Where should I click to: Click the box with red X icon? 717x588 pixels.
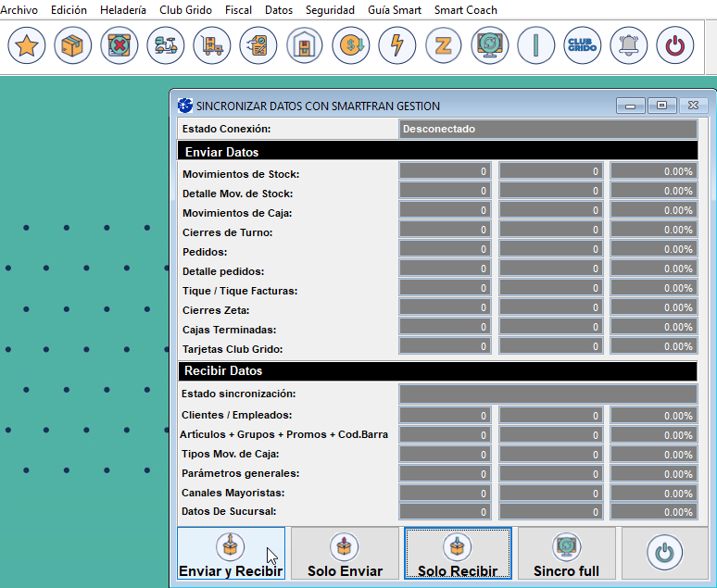tap(119, 45)
